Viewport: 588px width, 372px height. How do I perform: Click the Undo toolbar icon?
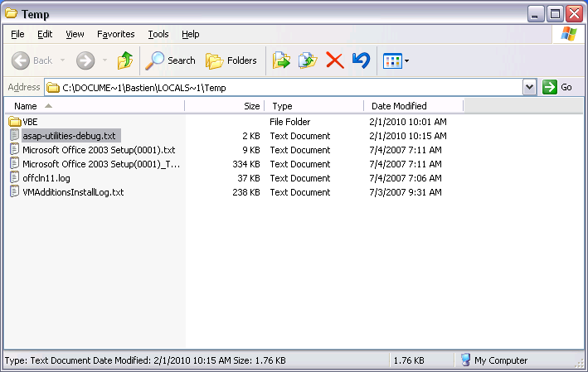coord(361,60)
